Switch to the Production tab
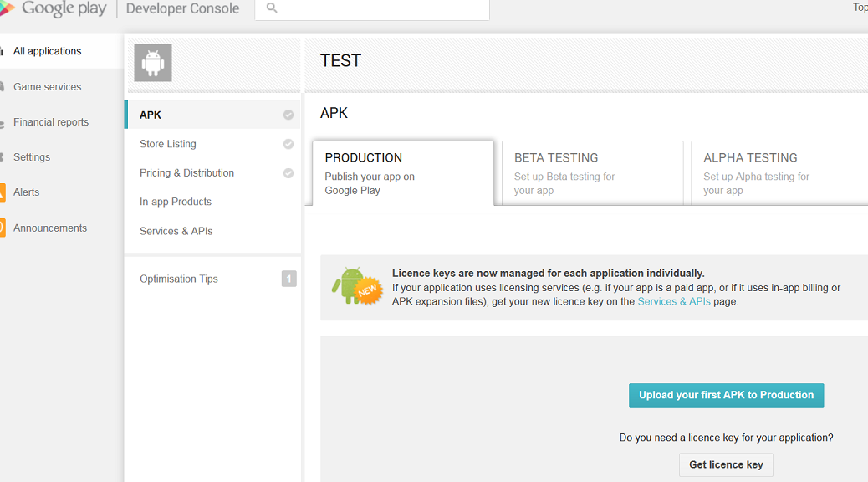This screenshot has width=868, height=482. (x=403, y=173)
